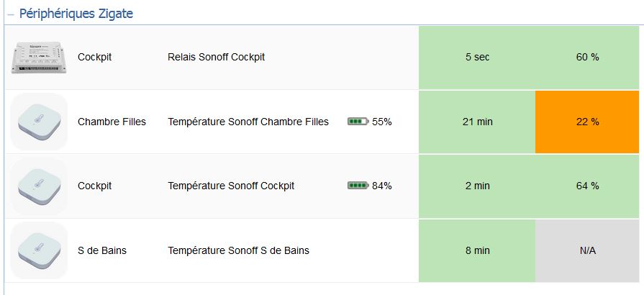Click the Cockpit temperature sensor icon
The height and width of the screenshot is (295, 644).
[39, 186]
